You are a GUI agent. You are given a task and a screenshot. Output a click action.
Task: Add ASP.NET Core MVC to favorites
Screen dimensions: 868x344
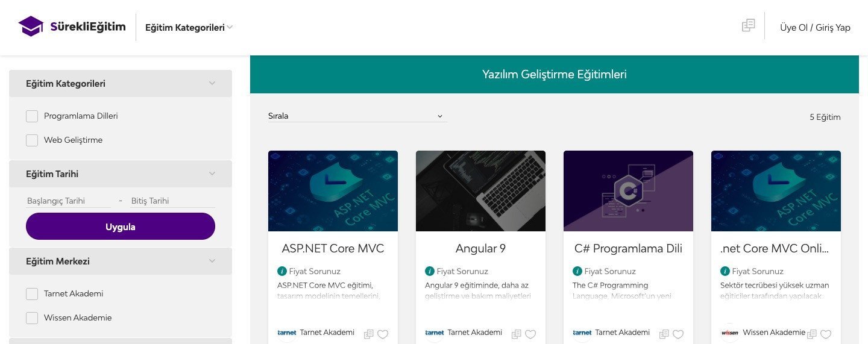tap(383, 334)
